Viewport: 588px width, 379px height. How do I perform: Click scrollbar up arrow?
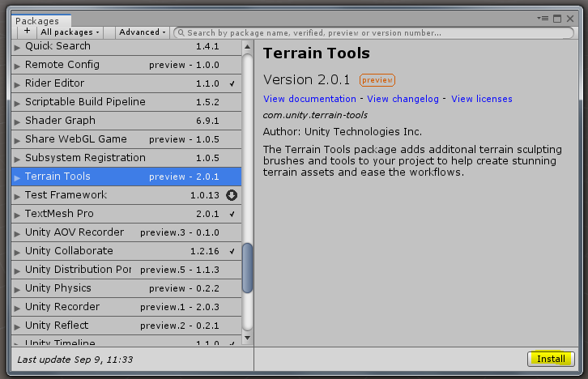click(x=247, y=47)
